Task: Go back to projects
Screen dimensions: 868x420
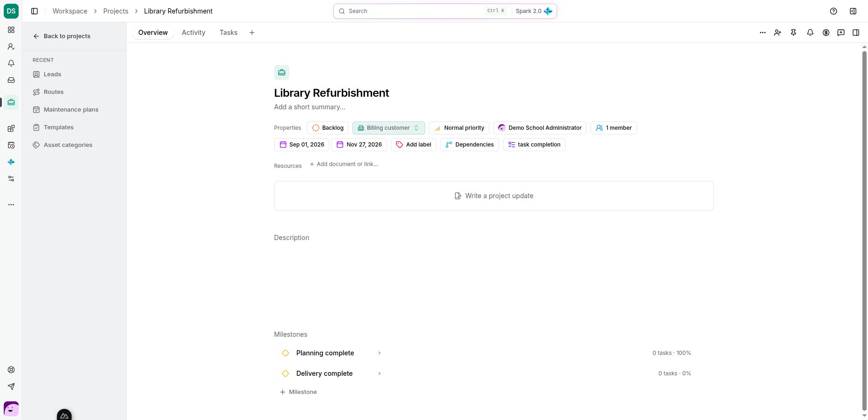Action: tap(62, 36)
